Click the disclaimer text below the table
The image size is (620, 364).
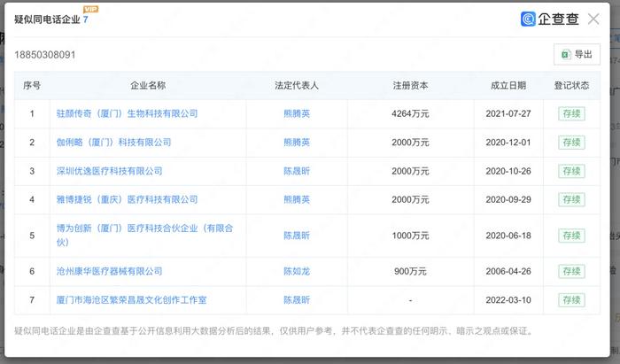point(274,331)
